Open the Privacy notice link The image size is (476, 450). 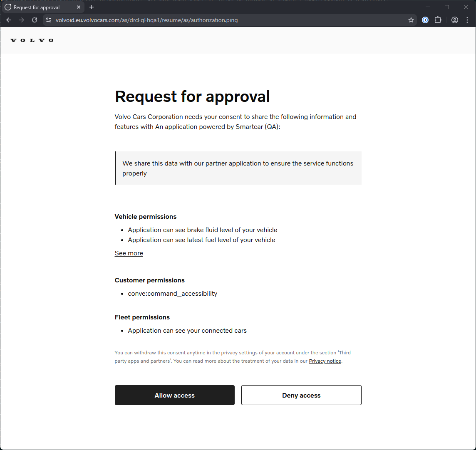pyautogui.click(x=325, y=361)
